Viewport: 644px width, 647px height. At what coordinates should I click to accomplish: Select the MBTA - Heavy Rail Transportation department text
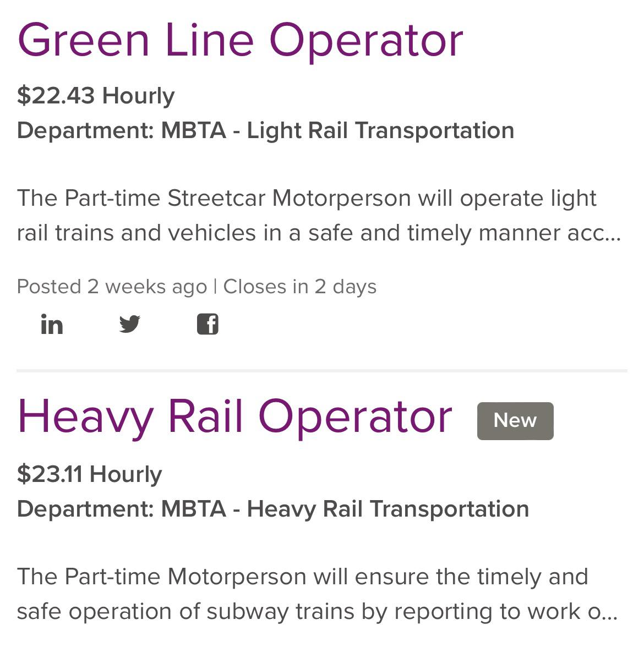click(345, 509)
